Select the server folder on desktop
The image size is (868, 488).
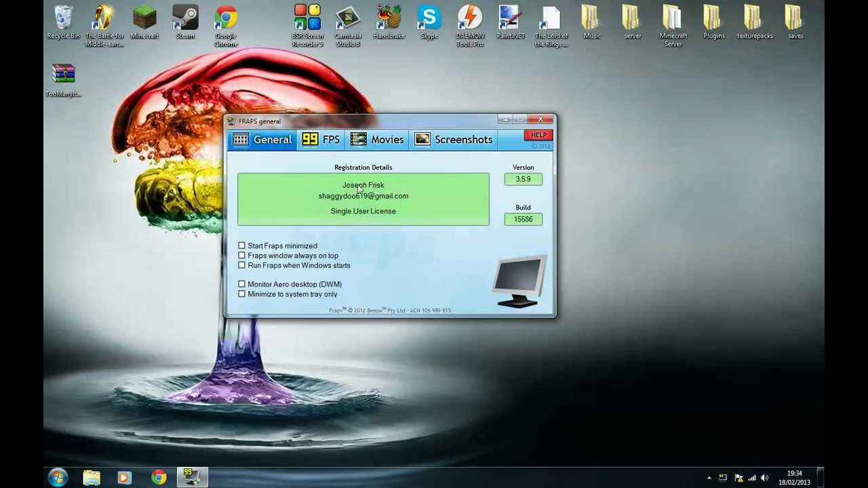tap(633, 22)
